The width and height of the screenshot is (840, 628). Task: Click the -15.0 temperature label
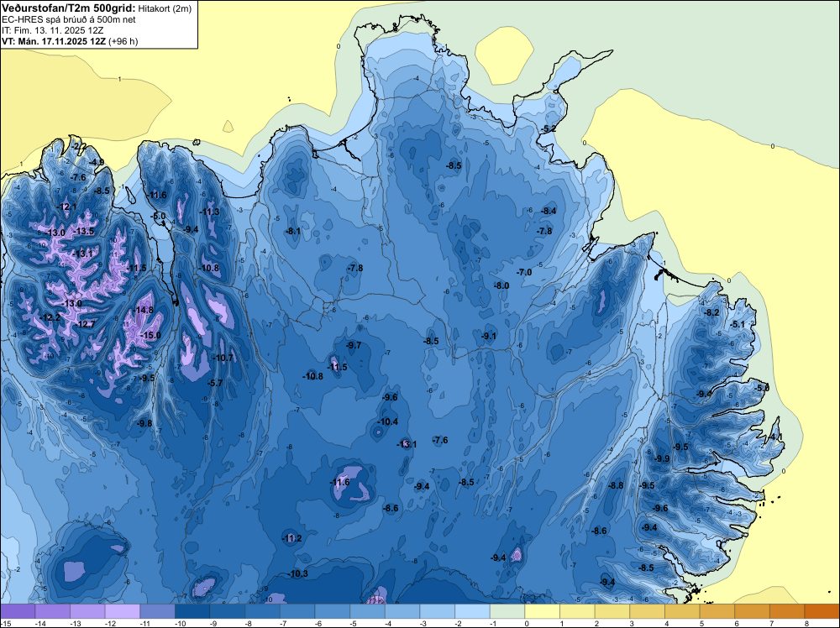[x=150, y=335]
